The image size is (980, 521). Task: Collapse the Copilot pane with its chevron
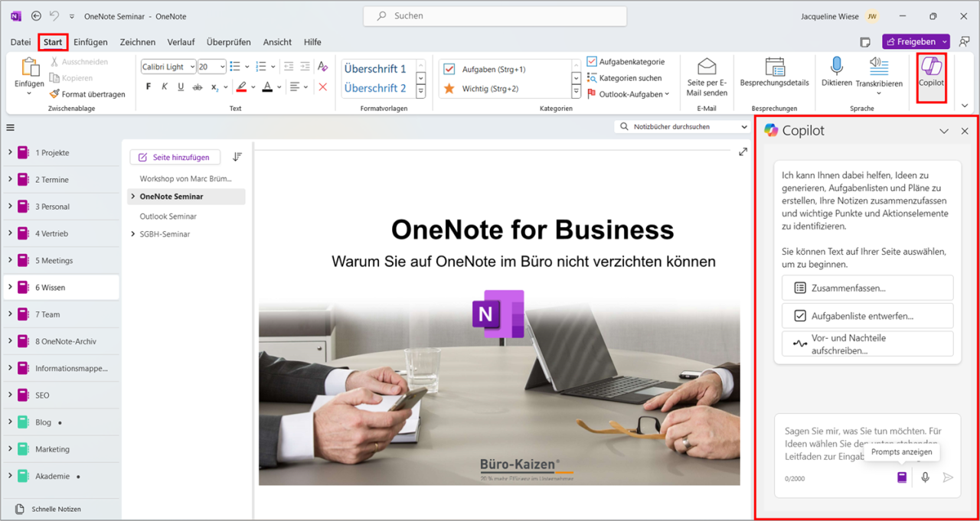[x=945, y=131]
